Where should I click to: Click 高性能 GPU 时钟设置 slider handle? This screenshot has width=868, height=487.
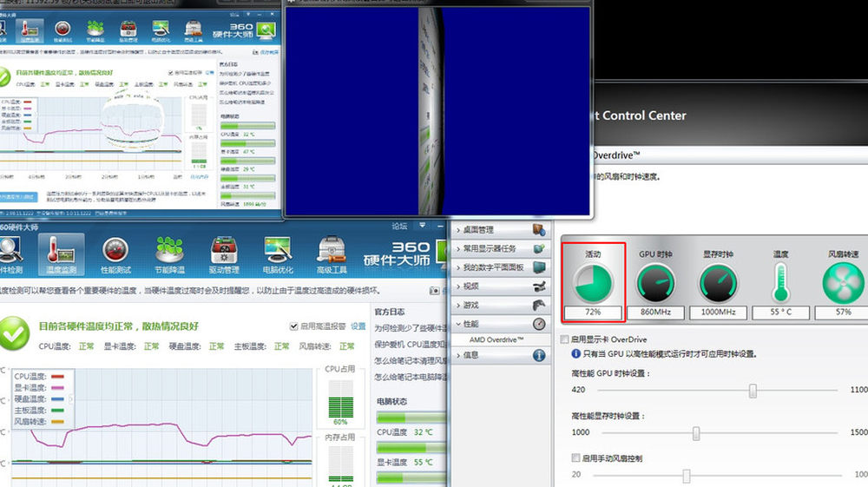[753, 390]
